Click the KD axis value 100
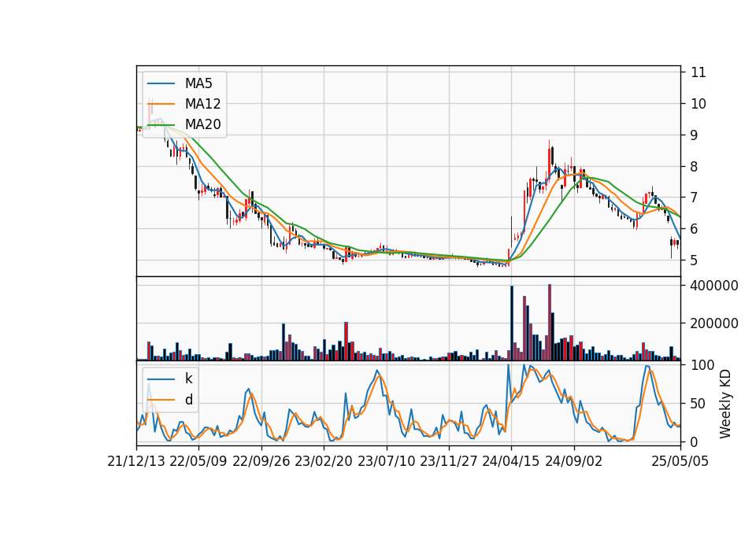Image resolution: width=756 pixels, height=543 pixels. [702, 365]
